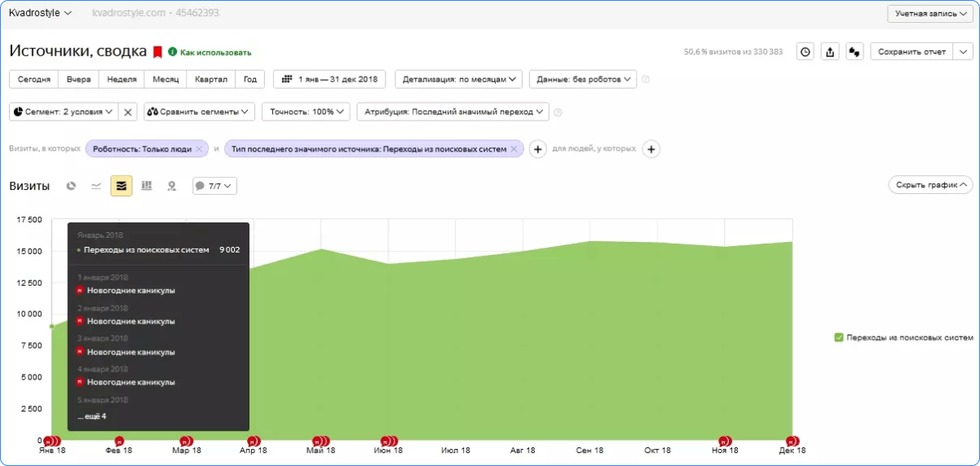Open the 'Учетная запись' account menu

click(930, 14)
